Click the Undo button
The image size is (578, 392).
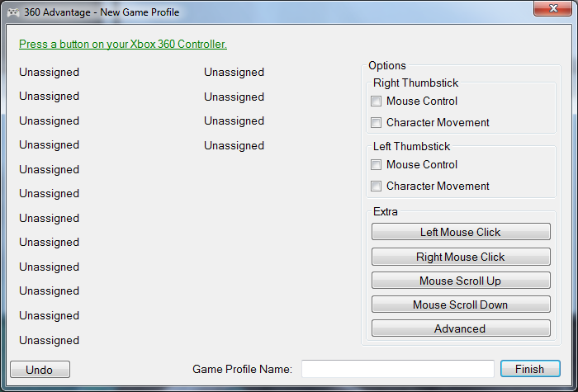pos(40,370)
